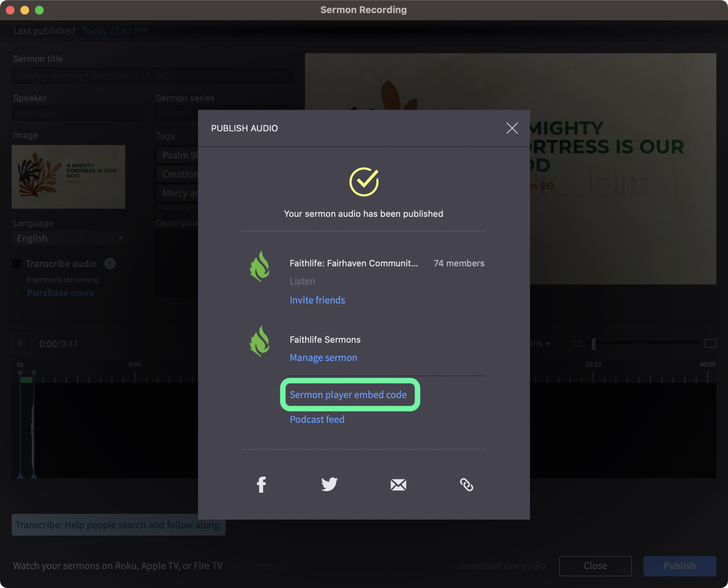Toggle Transcribe audio checkbox
Screen dimensions: 728x588
click(x=17, y=263)
